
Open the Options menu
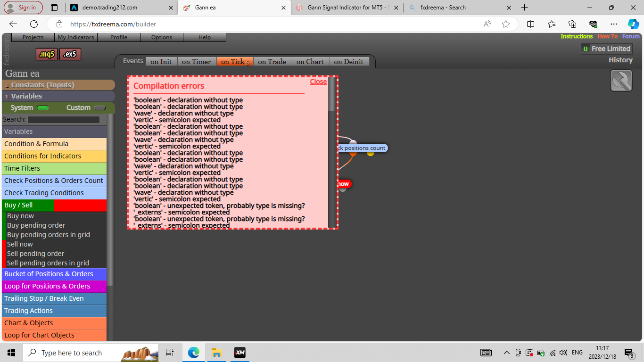pos(162,37)
